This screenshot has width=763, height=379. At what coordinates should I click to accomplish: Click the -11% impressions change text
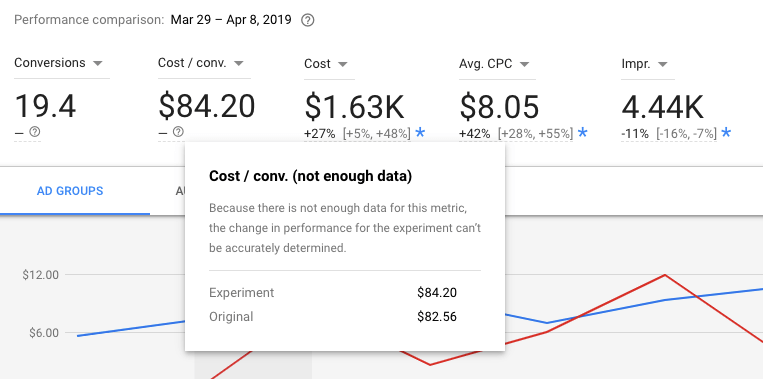(635, 133)
